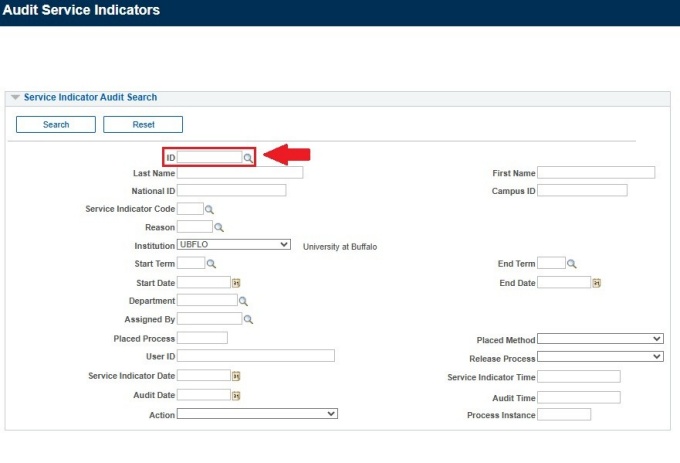Focus the Campus ID field

582,190
